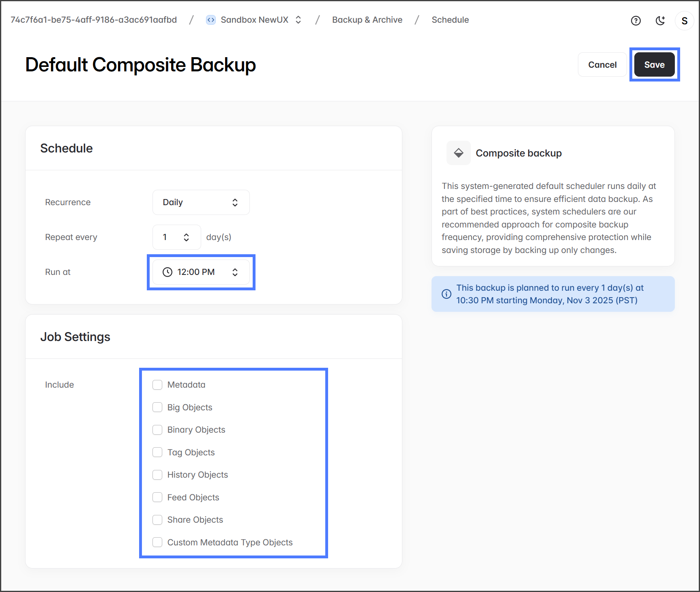Enable the Metadata checkbox
Image resolution: width=700 pixels, height=592 pixels.
[x=157, y=385]
